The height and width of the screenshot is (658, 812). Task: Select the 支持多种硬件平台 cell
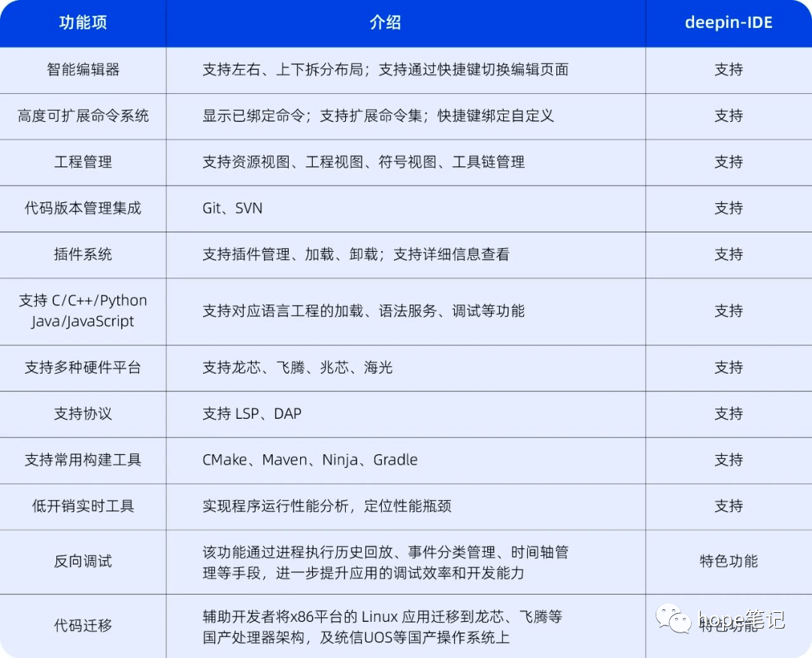click(83, 368)
